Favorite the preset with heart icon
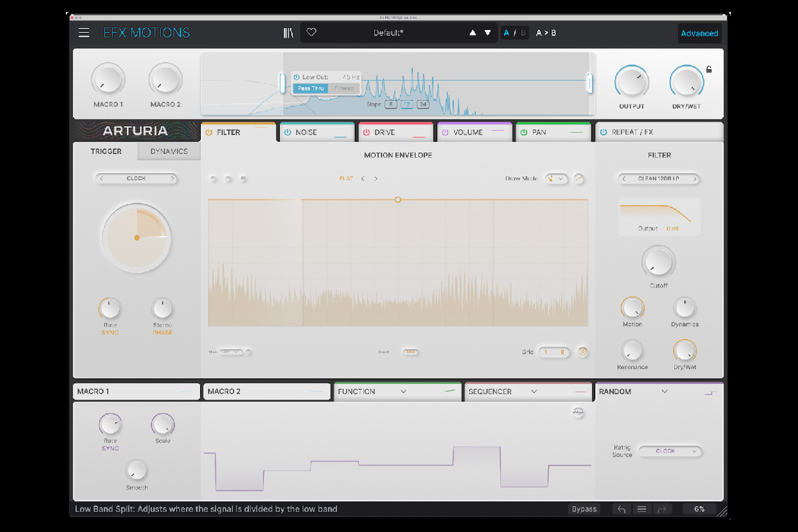The width and height of the screenshot is (798, 532). 311,33
